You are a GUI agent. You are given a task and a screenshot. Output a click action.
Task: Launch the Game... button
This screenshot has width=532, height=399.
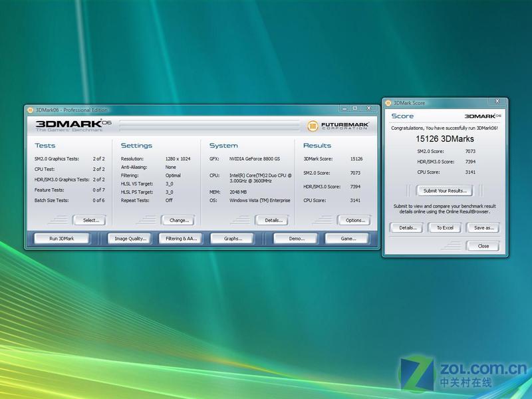pos(348,239)
